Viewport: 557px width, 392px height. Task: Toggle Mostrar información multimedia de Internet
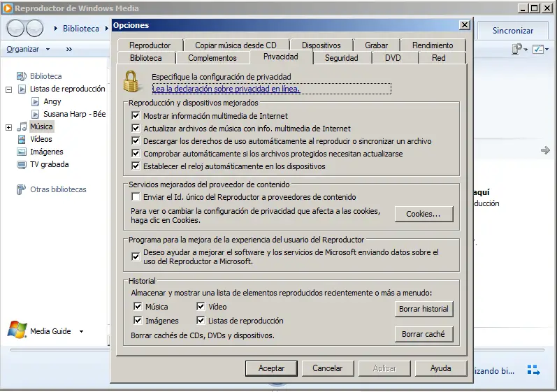click(x=136, y=116)
